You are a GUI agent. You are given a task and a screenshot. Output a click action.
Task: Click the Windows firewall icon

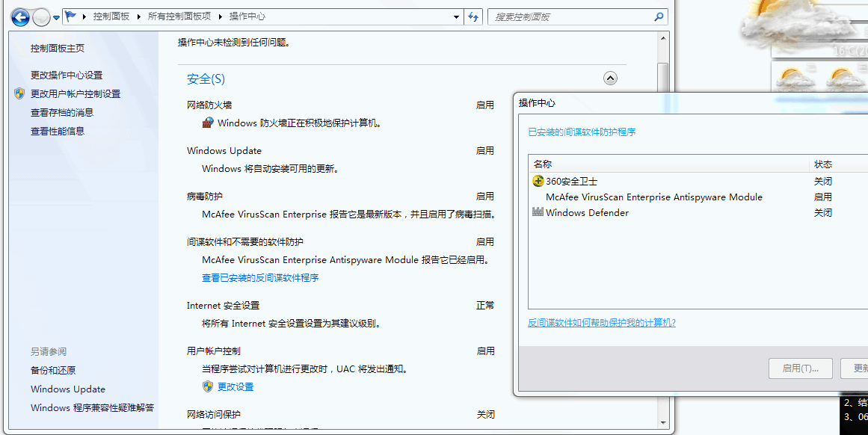pos(208,123)
